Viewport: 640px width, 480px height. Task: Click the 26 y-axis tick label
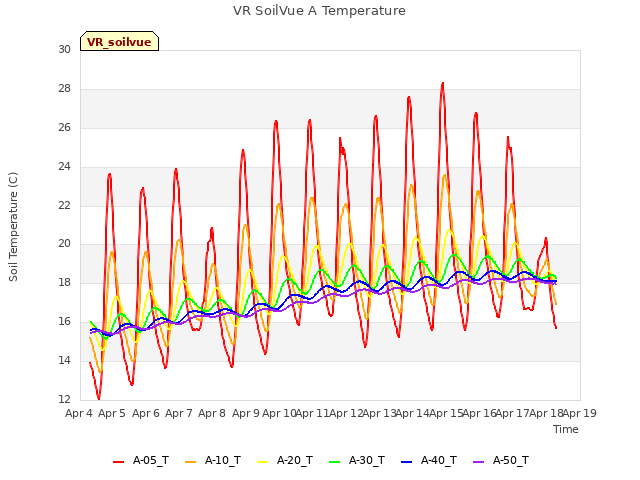pos(64,127)
